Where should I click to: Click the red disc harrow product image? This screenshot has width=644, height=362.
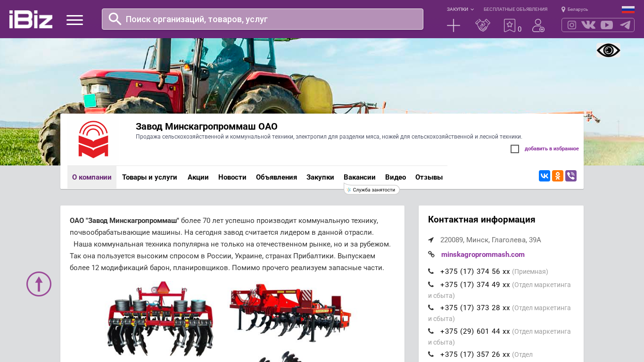(160, 319)
